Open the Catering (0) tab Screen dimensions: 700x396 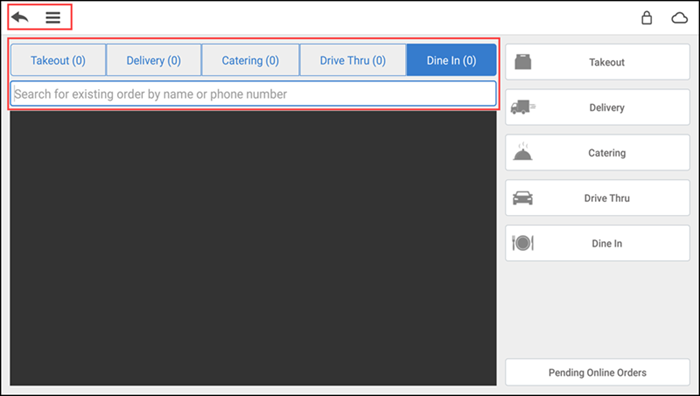pyautogui.click(x=250, y=60)
